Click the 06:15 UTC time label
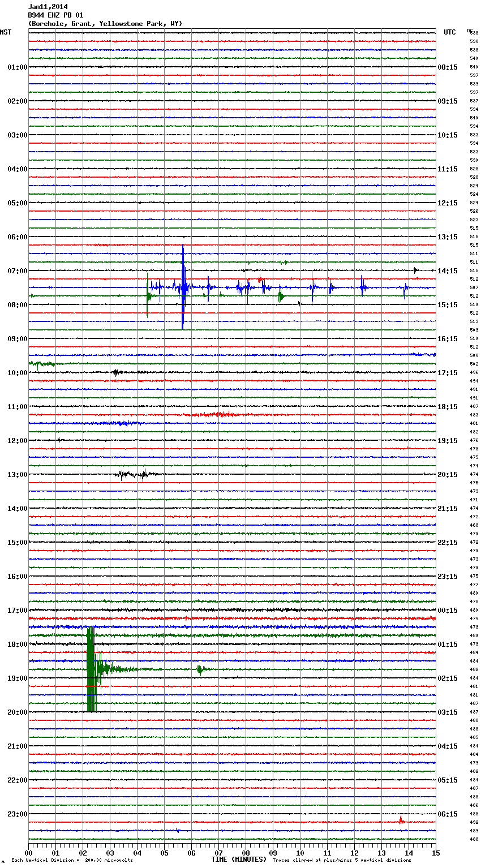 click(x=448, y=814)
